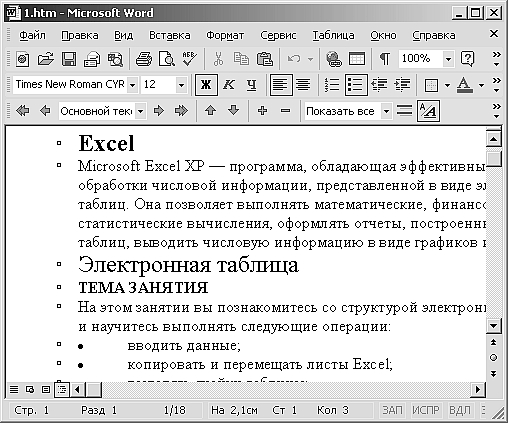Screen dimensions: 508x423
Task: Open the font color dropdown arrow
Action: pyautogui.click(x=481, y=85)
